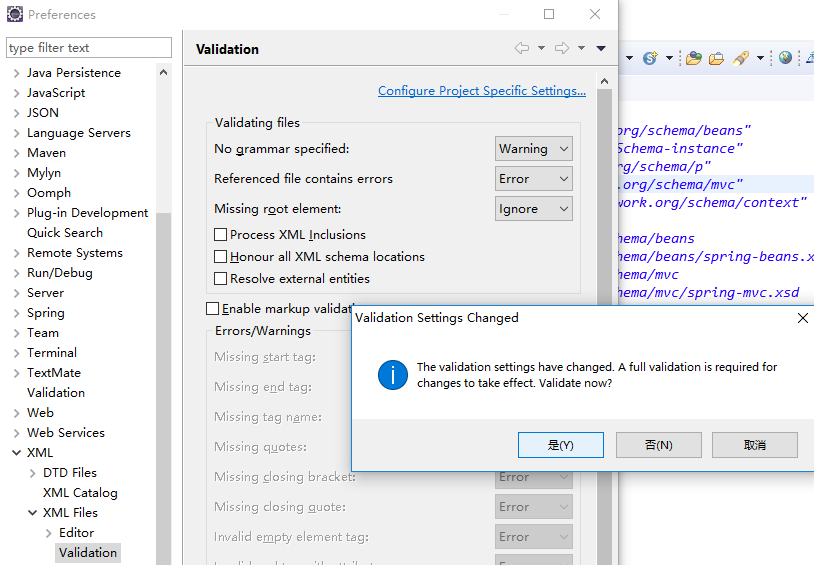Viewport: 814px width, 565px height.
Task: Click the 取消 cancel button
Action: pyautogui.click(x=755, y=445)
